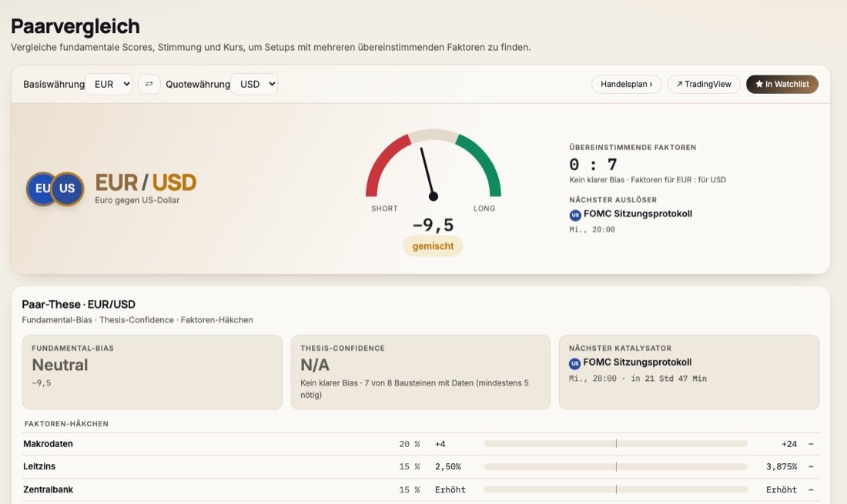Click the gauge score -9,5
This screenshot has width=847, height=504.
click(434, 225)
